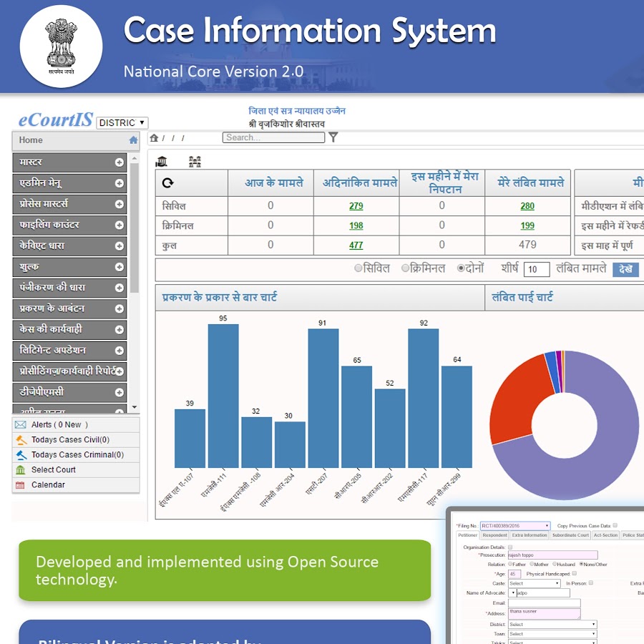Click the Prosecution name field
Viewport: 644px width, 644px height.
553,555
